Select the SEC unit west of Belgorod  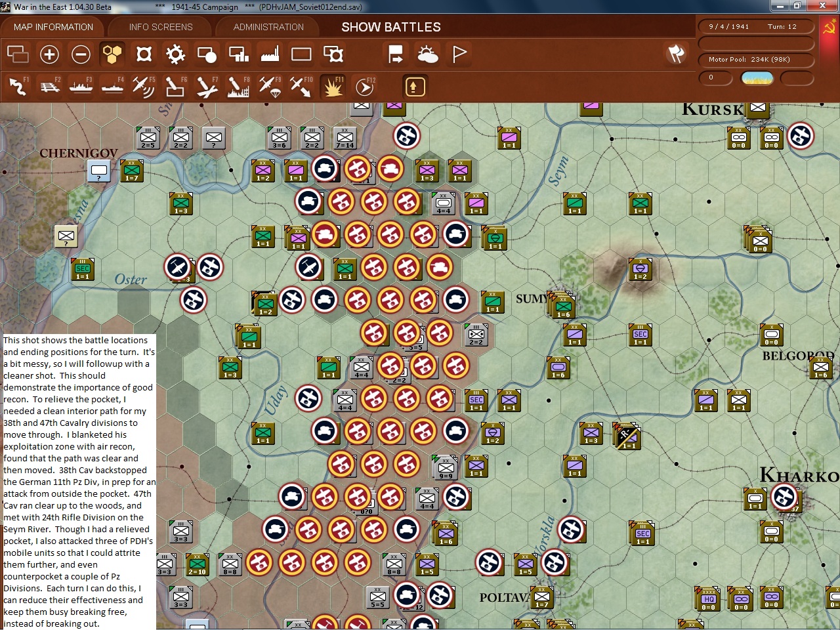(640, 335)
